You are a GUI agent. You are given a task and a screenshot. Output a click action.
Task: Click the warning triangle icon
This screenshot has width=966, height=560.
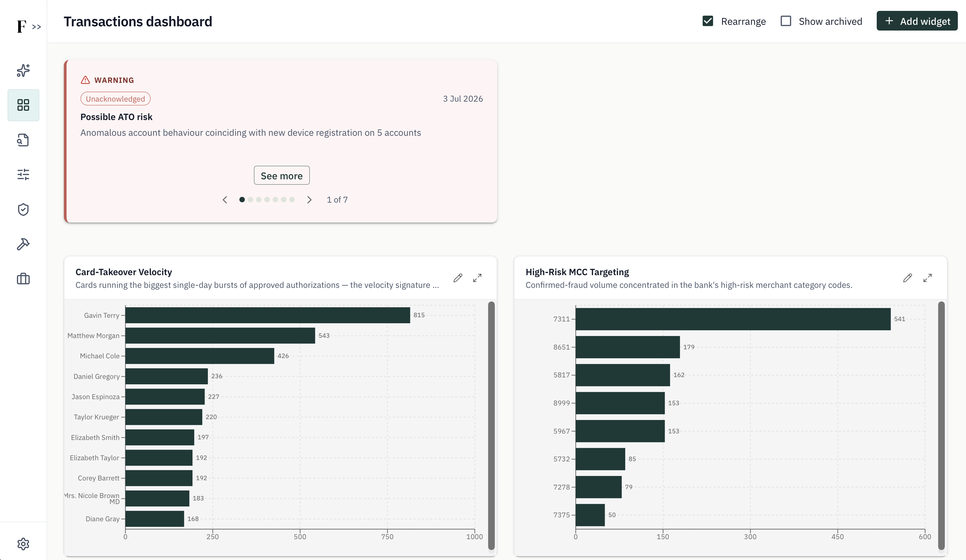tap(85, 80)
